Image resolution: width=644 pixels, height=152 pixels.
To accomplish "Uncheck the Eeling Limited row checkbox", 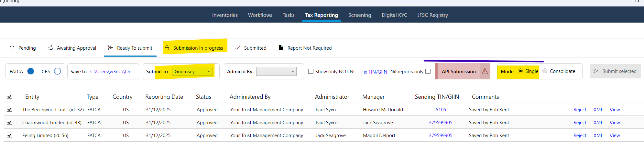I will click(x=9, y=135).
